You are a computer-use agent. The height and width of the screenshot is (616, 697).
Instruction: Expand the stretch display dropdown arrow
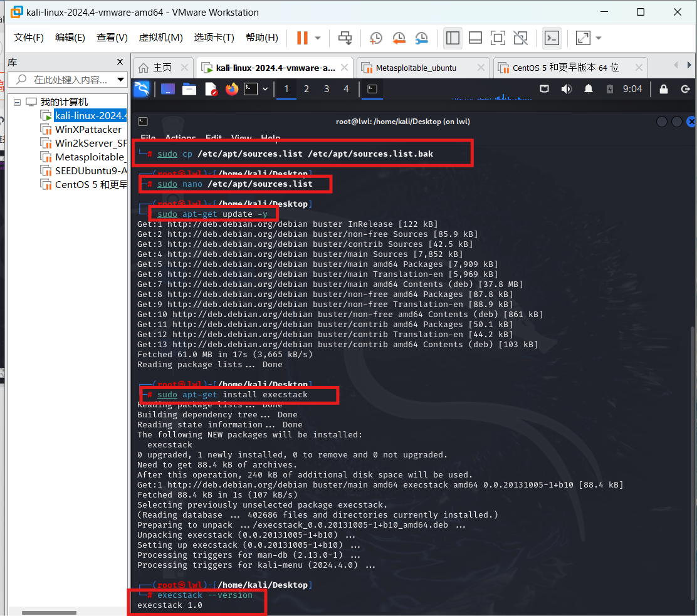599,38
